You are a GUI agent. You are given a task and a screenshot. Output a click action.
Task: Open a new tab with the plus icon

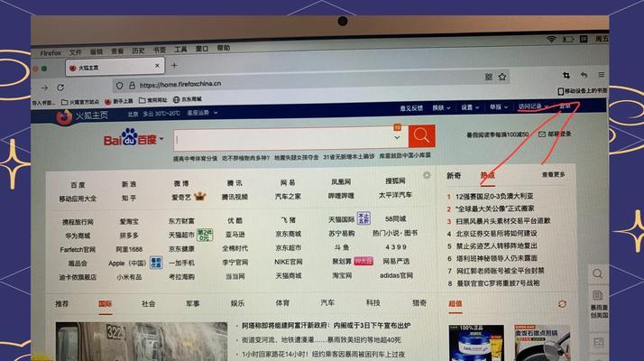point(174,65)
